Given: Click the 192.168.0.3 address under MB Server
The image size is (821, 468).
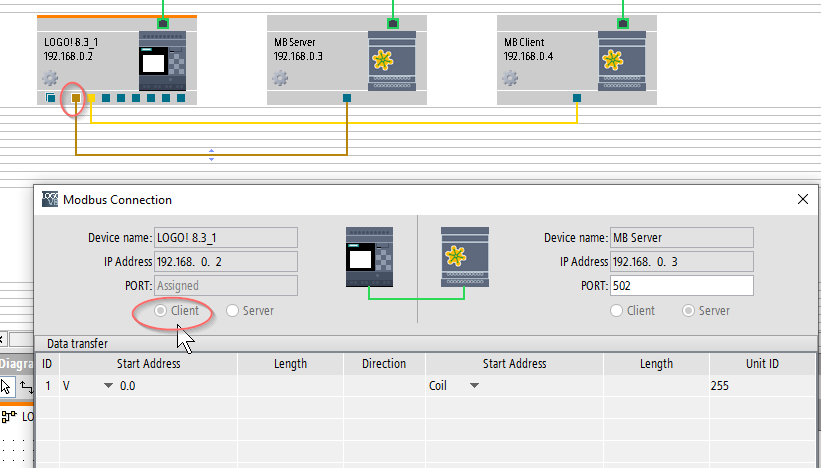Looking at the screenshot, I should coord(298,56).
